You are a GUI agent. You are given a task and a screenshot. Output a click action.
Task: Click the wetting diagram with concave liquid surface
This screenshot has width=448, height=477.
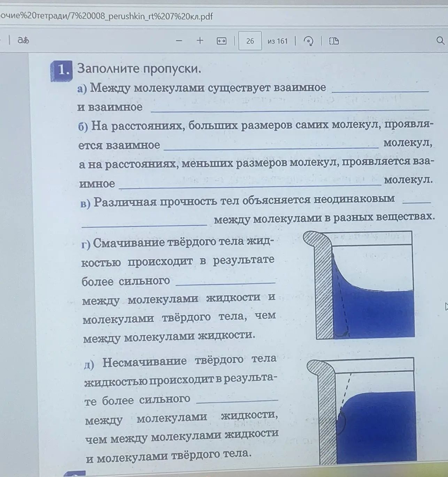coord(359,285)
